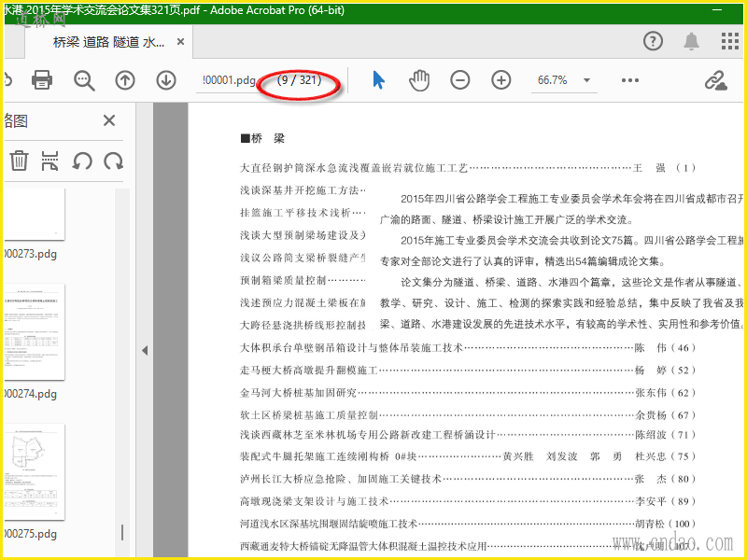Screen dimensions: 747x560
Task: Switch to the 桥梁 道路 隧道 水... tab
Action: click(108, 42)
